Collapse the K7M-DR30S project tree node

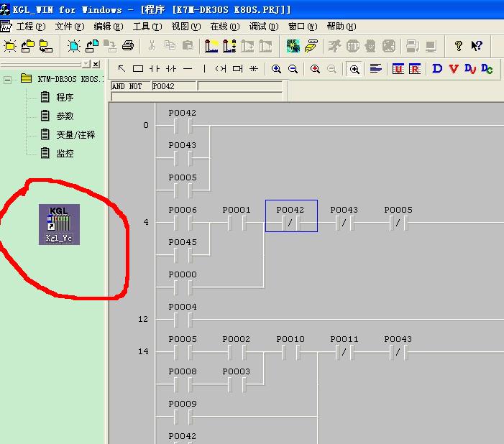8,79
